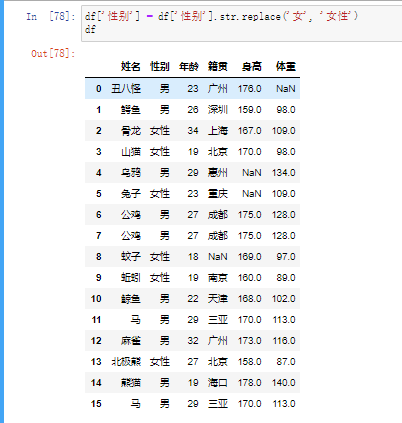Click the age value 18
The height and width of the screenshot is (423, 402).
(x=193, y=257)
